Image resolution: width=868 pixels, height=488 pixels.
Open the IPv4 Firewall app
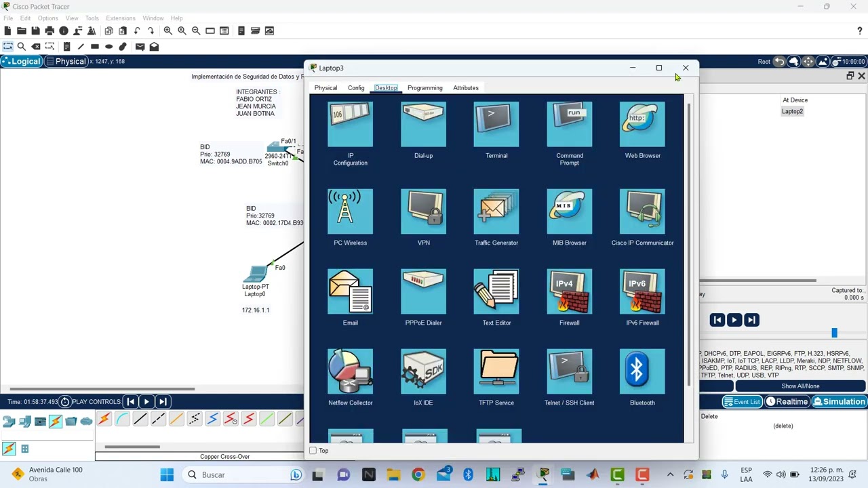click(570, 291)
